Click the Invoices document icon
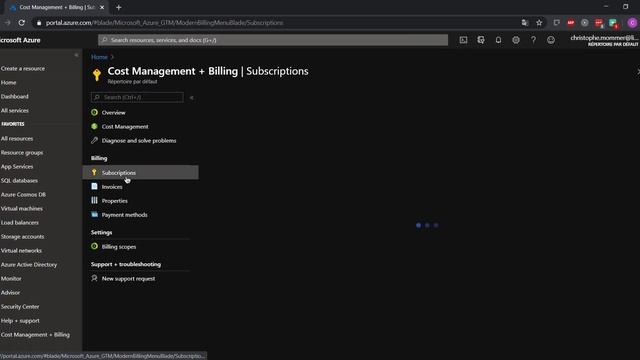The height and width of the screenshot is (360, 640). click(94, 187)
